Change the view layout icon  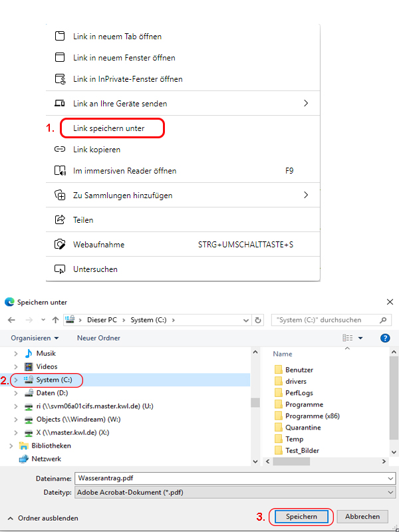347,338
